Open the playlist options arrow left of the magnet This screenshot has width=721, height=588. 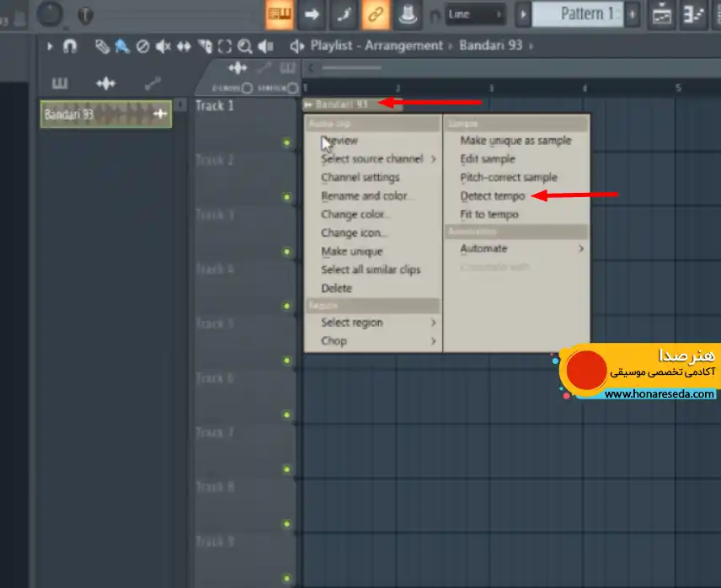tap(50, 46)
